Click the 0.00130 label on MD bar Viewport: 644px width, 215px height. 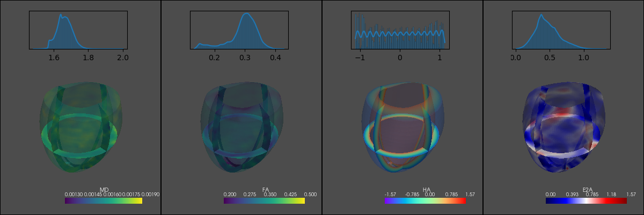pyautogui.click(x=74, y=195)
